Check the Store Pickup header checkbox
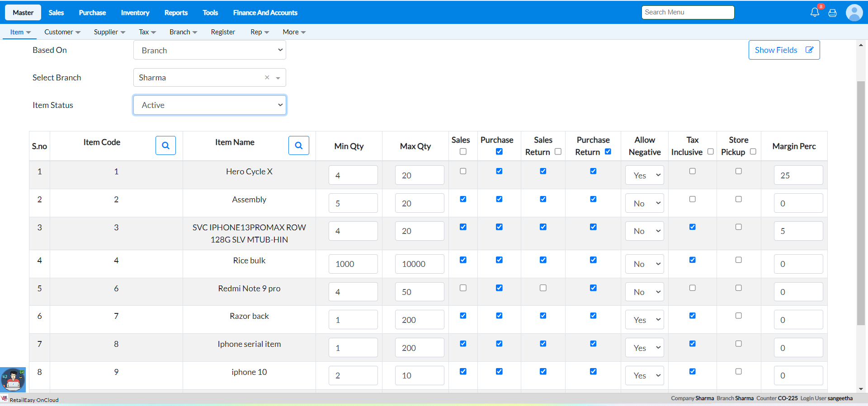Image resolution: width=868 pixels, height=406 pixels. pyautogui.click(x=753, y=152)
